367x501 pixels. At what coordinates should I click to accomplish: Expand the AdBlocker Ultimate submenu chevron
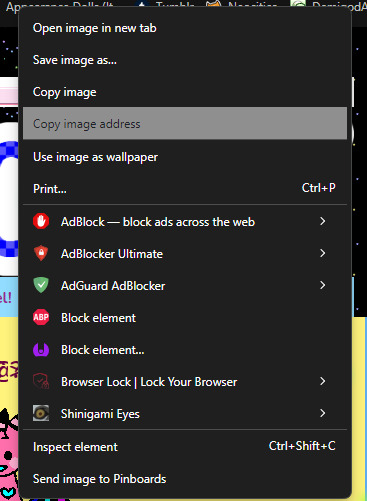point(322,253)
